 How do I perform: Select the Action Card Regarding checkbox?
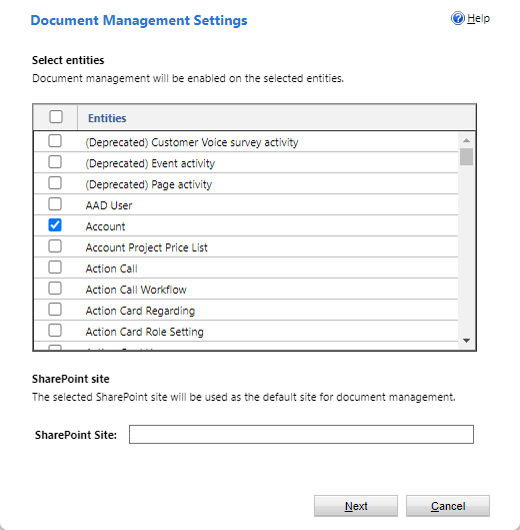[x=55, y=309]
